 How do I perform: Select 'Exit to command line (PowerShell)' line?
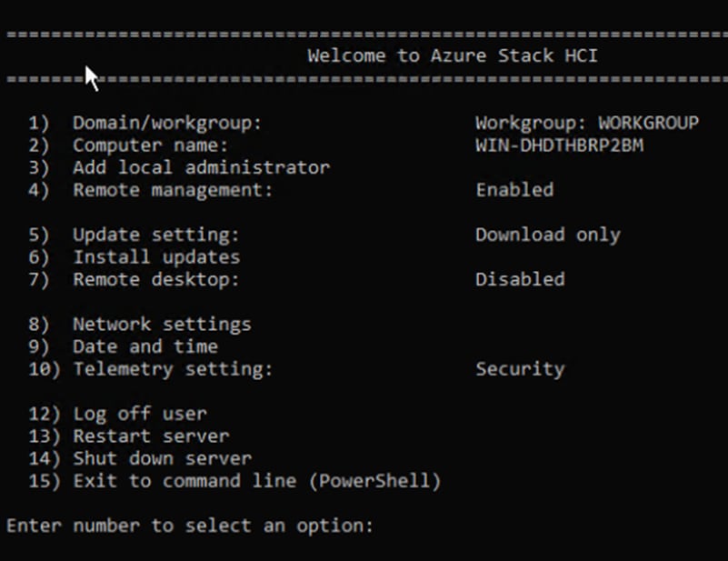[x=234, y=481]
